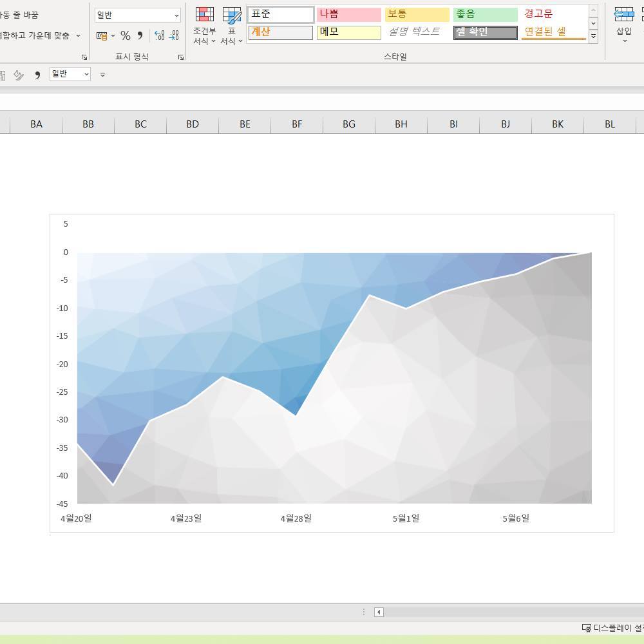The width and height of the screenshot is (644, 644).
Task: Click the quick toolbar format painter icon
Action: tap(19, 75)
